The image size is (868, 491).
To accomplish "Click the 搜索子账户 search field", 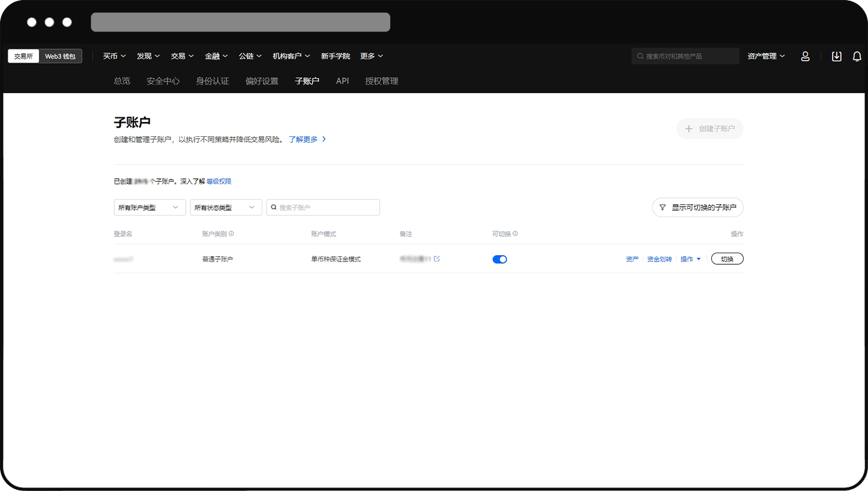I will tap(323, 207).
